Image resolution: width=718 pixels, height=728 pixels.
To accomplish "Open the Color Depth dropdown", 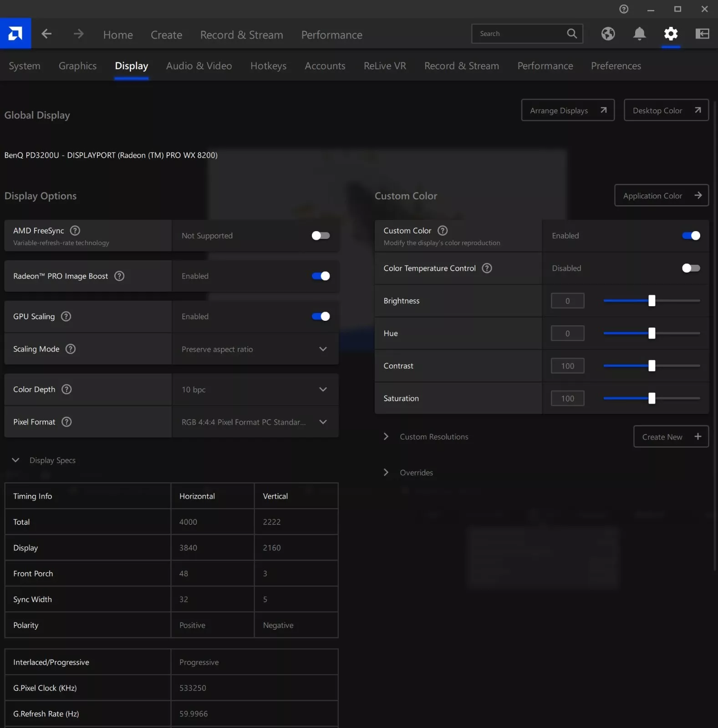I will click(255, 389).
